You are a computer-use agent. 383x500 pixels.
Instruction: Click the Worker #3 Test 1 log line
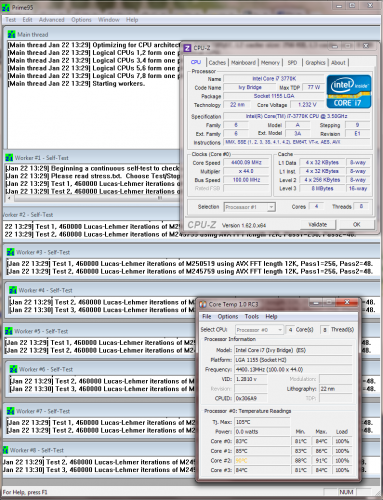(x=190, y=264)
